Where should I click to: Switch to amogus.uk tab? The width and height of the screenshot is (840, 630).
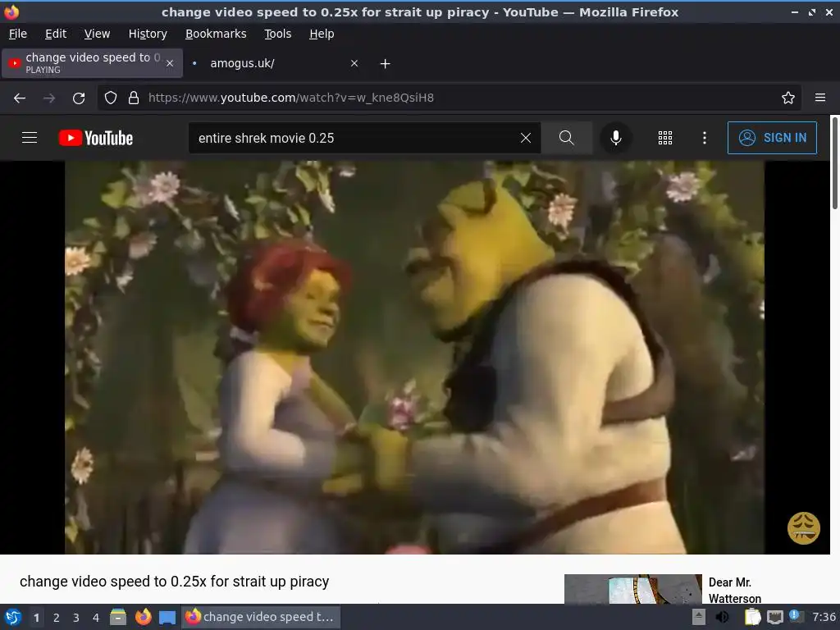[x=275, y=63]
